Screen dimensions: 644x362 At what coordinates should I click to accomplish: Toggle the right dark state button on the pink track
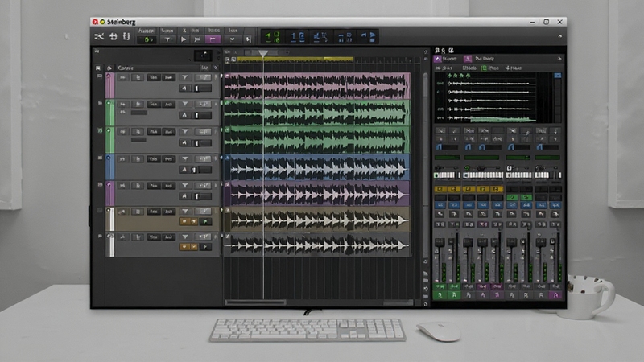click(x=168, y=77)
